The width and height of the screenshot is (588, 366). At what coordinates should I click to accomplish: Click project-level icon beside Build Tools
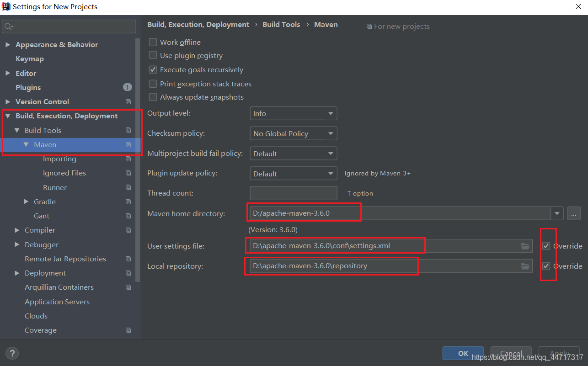[x=128, y=130]
